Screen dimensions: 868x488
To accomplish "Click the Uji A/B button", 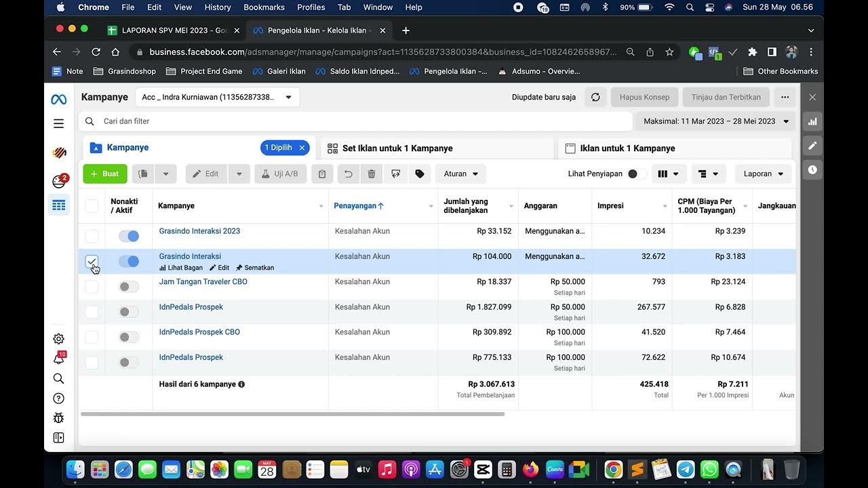I will point(281,174).
